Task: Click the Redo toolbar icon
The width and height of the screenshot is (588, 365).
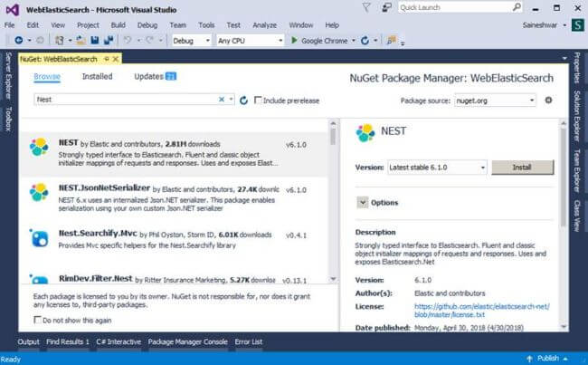Action: point(149,40)
